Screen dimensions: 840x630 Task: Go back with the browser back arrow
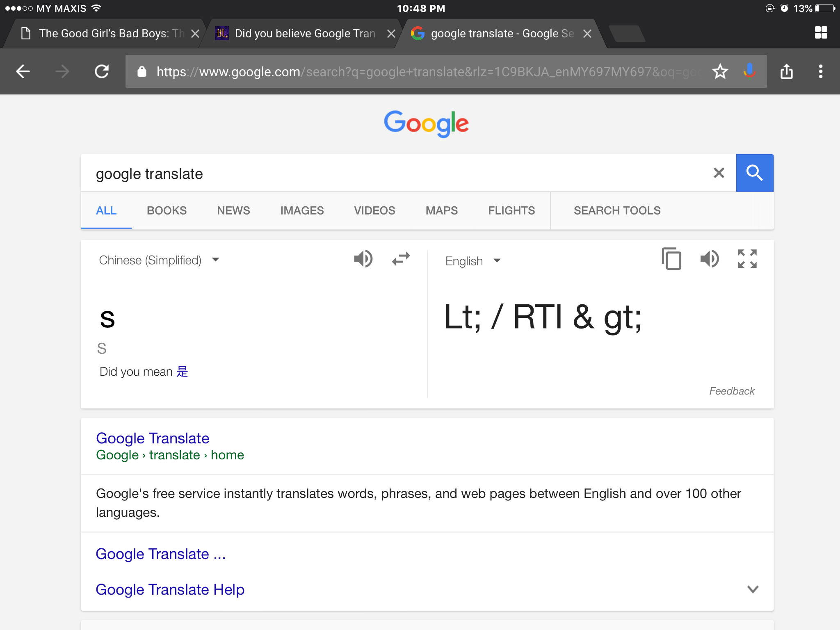(23, 71)
